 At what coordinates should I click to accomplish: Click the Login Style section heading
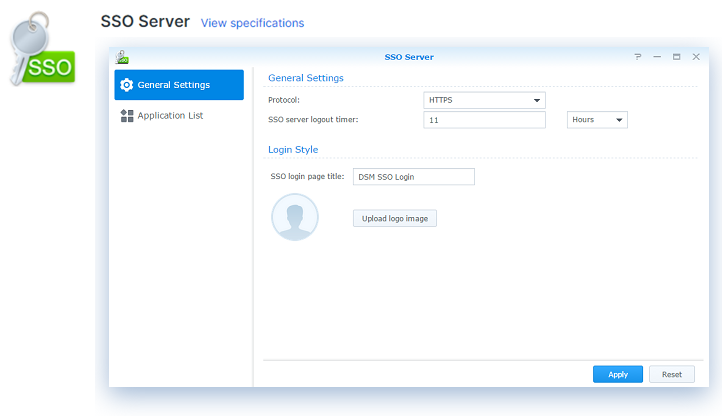[293, 149]
